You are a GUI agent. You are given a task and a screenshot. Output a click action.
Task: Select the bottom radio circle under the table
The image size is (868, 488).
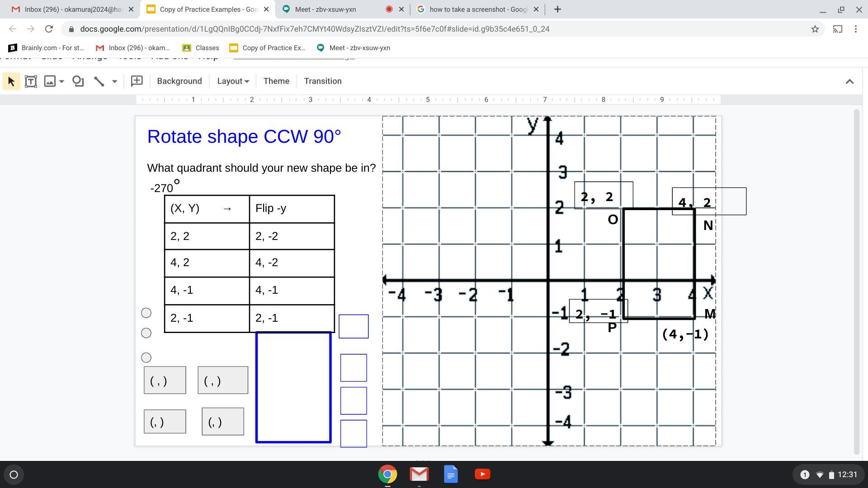point(146,357)
